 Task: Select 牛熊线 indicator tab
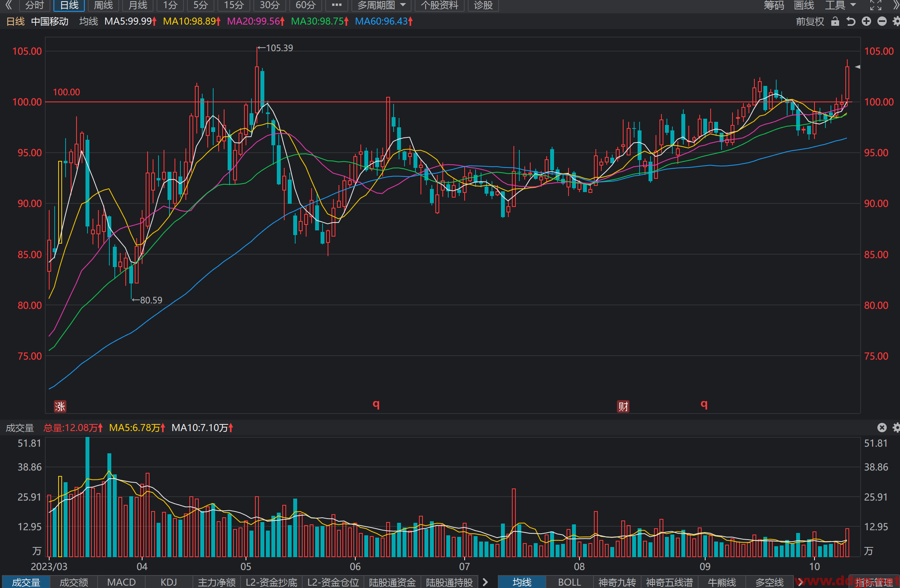click(x=722, y=582)
